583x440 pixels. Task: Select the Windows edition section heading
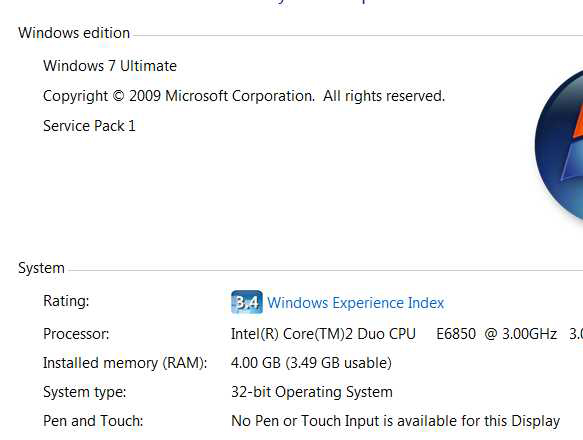(x=74, y=33)
